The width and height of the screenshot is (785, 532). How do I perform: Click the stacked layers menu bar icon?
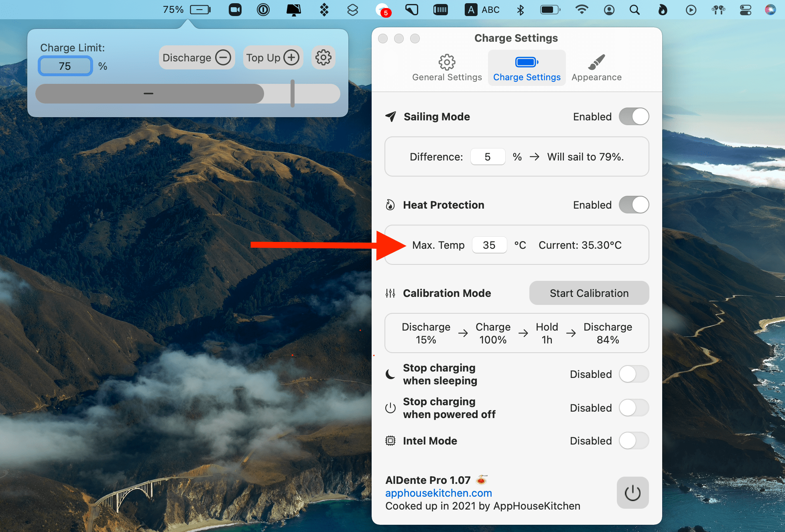pyautogui.click(x=352, y=10)
